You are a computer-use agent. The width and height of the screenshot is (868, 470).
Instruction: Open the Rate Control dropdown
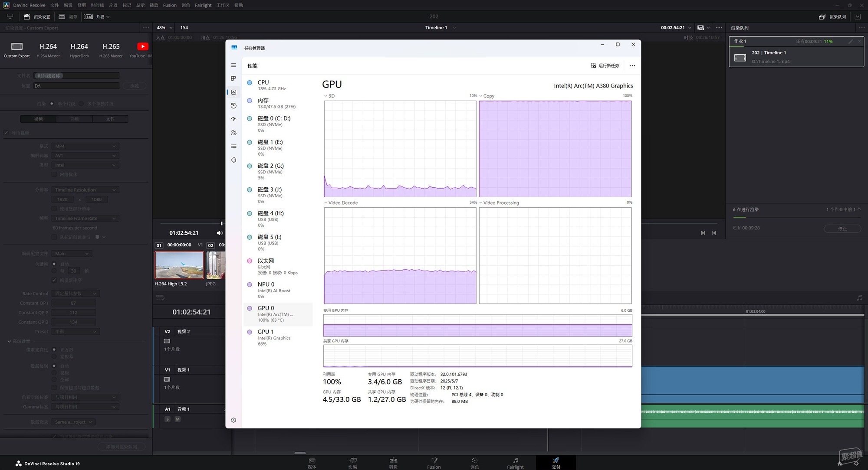[76, 294]
